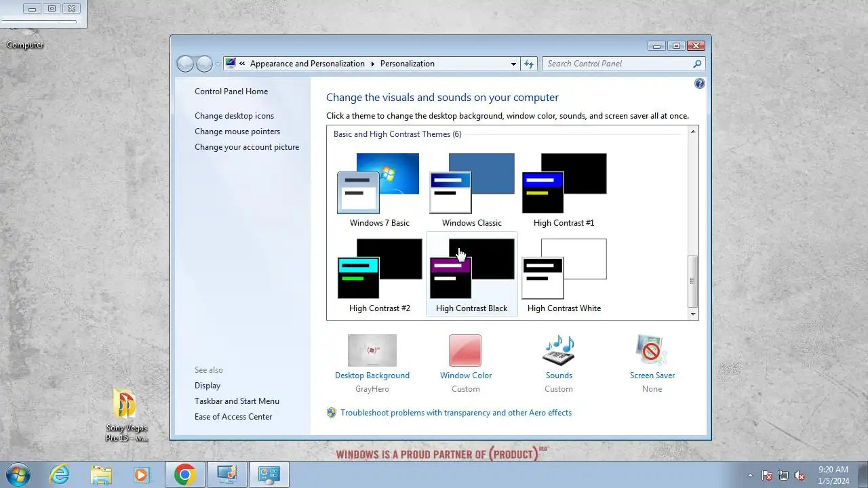Open the Sounds icon
Screen dimensions: 868x488
point(559,350)
